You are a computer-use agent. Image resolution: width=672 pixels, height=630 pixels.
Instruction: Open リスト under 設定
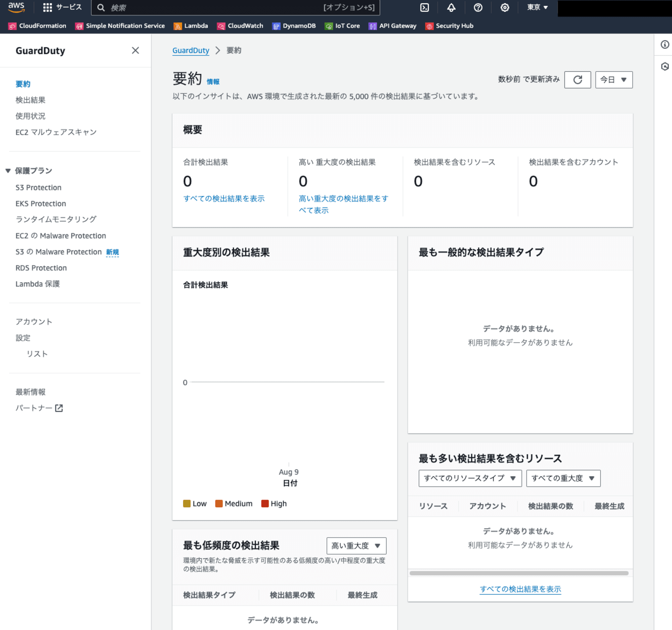coord(37,354)
